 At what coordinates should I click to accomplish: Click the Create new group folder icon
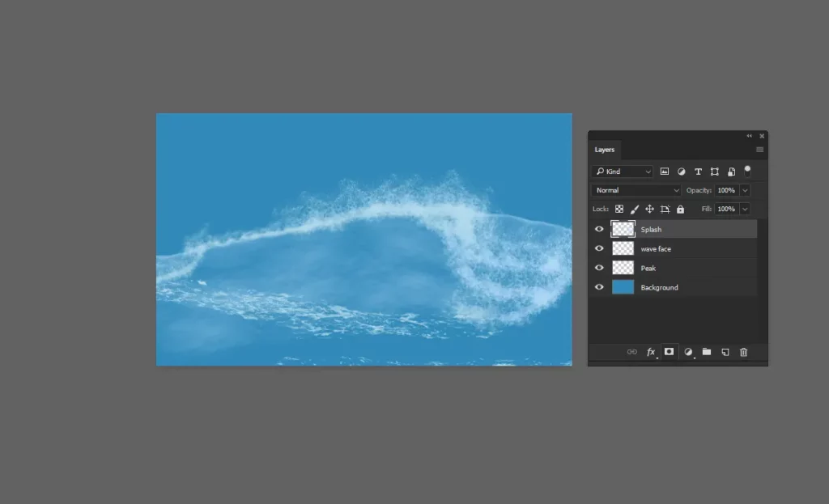[706, 352]
